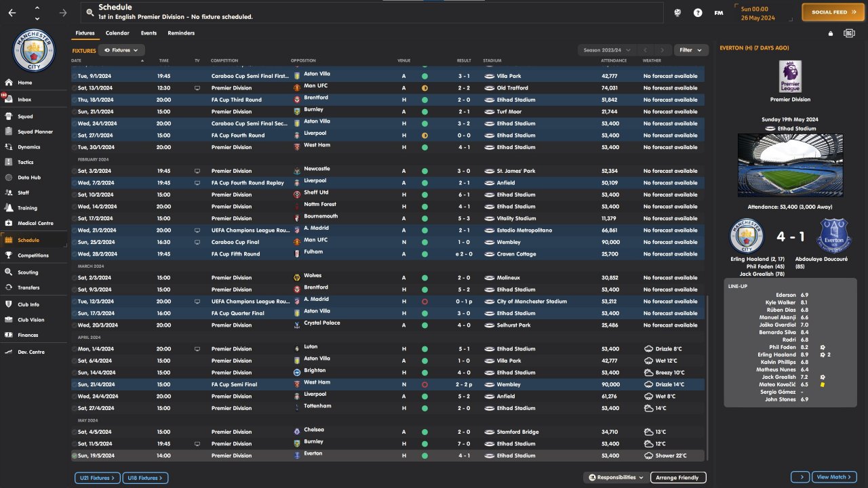Click the up chevron in the top bar

pos(37,8)
